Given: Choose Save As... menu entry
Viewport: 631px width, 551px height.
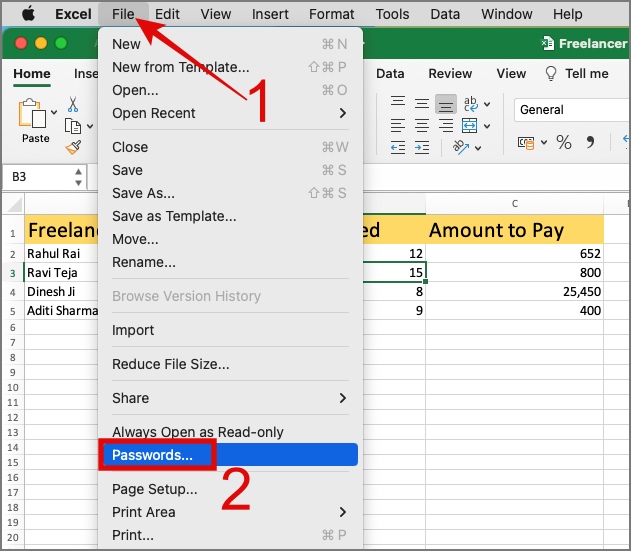Looking at the screenshot, I should (231, 193).
